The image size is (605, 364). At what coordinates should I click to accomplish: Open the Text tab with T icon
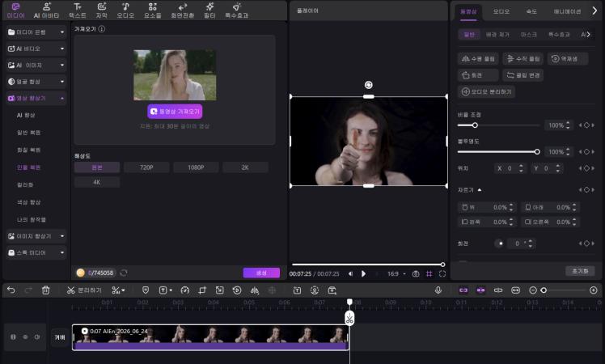coord(78,11)
